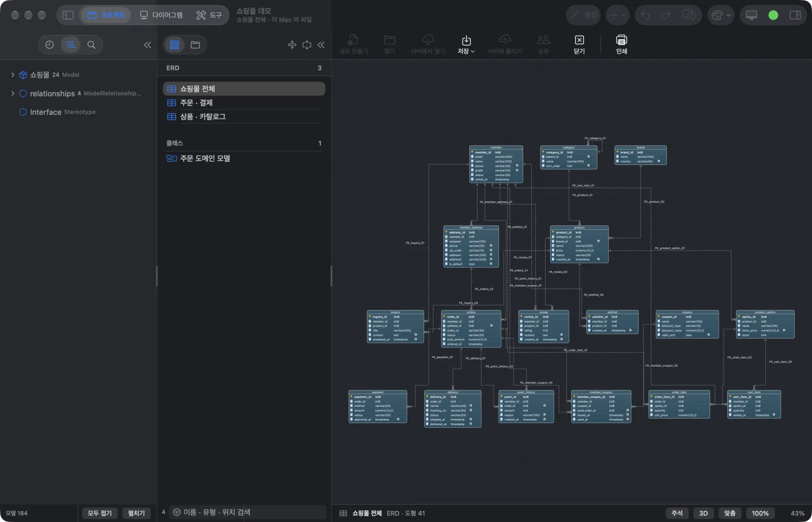Select the member table in the ERD
Image resolution: width=812 pixels, height=522 pixels.
click(496, 164)
